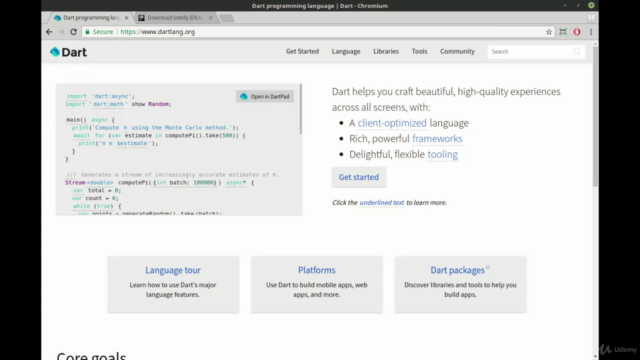Click the Dart logo in the header
This screenshot has width=640, height=360.
point(68,52)
